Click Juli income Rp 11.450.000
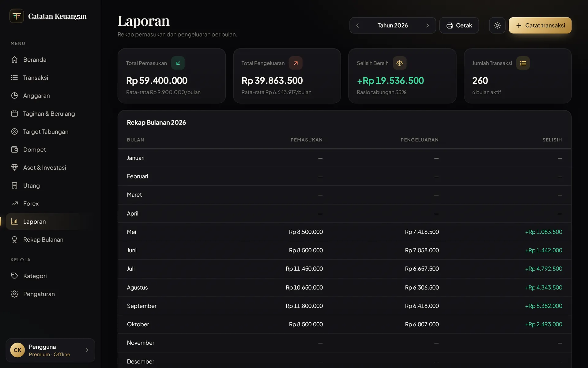The image size is (588, 368). pos(304,269)
